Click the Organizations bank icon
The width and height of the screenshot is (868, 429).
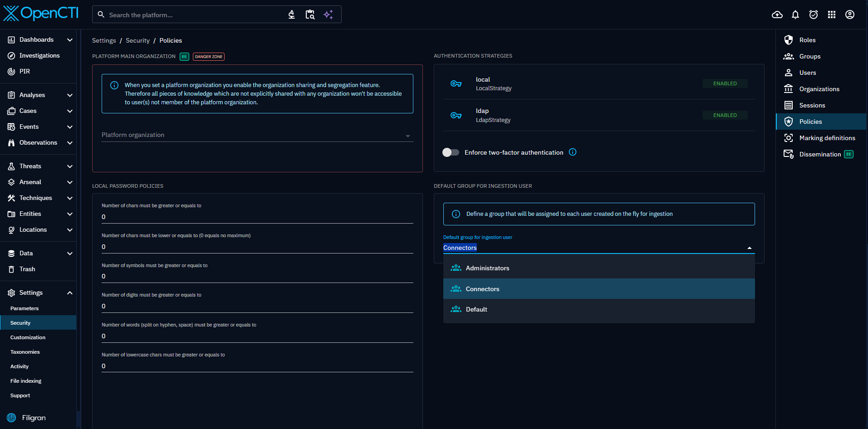click(789, 89)
